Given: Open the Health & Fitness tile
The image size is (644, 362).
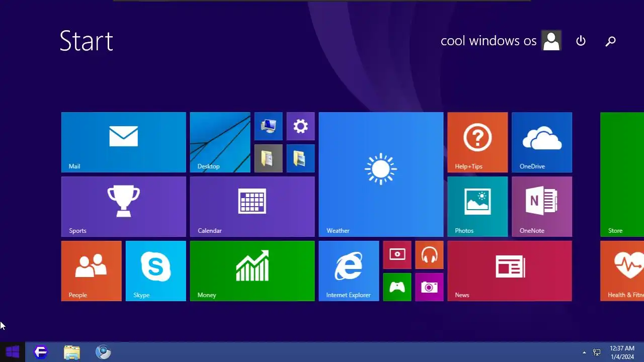Looking at the screenshot, I should click(622, 271).
